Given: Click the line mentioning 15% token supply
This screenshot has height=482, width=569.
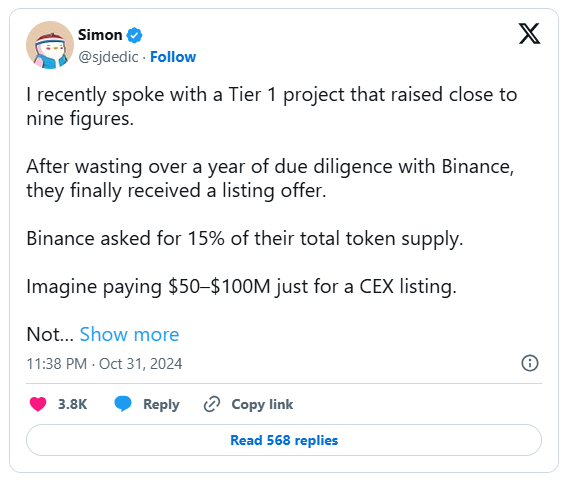Looking at the screenshot, I should tap(245, 239).
